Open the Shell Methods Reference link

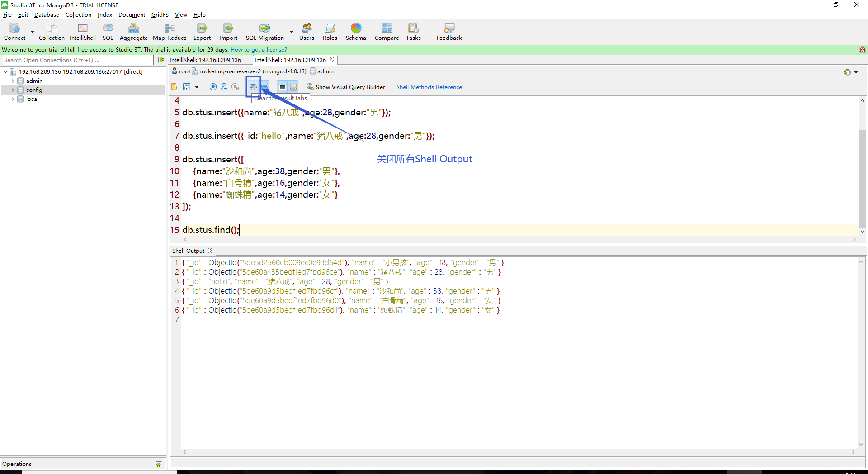[429, 87]
